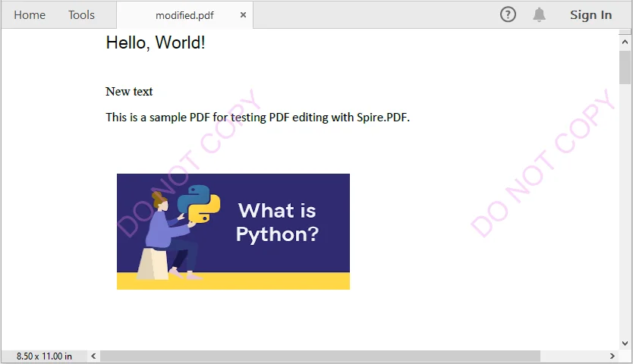Open the Help question mark icon

(508, 15)
